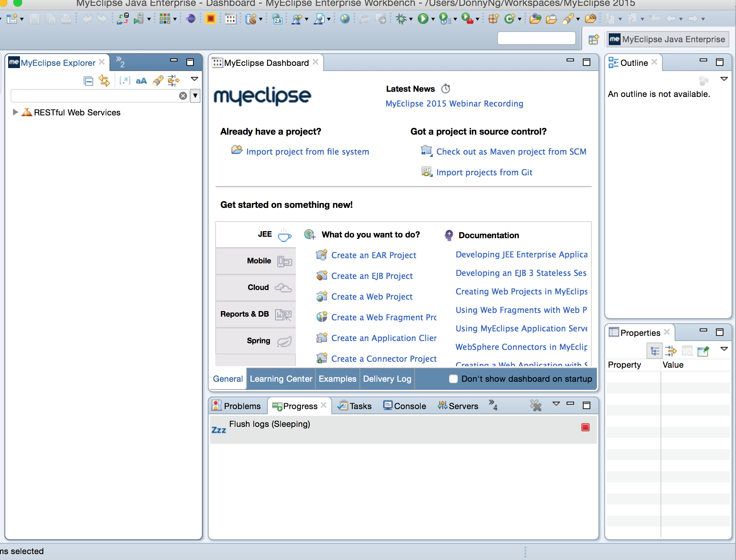Image resolution: width=736 pixels, height=560 pixels.
Task: Open the Explorer filter history dropdown arrow
Action: click(x=195, y=96)
